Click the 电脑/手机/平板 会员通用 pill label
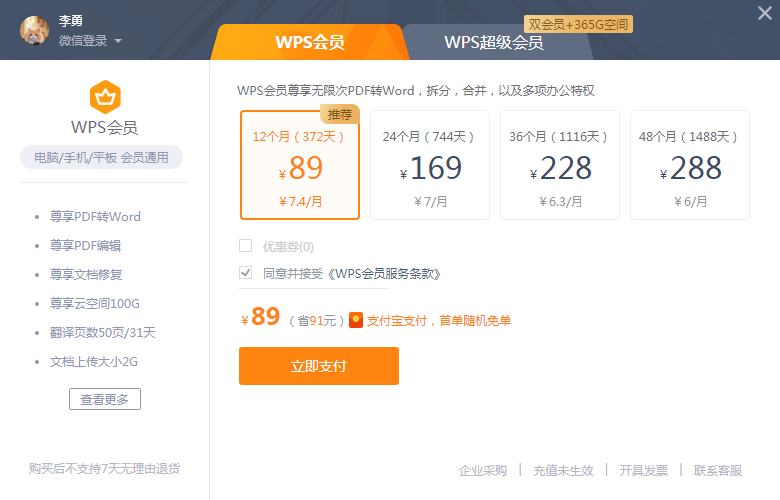 click(x=101, y=157)
